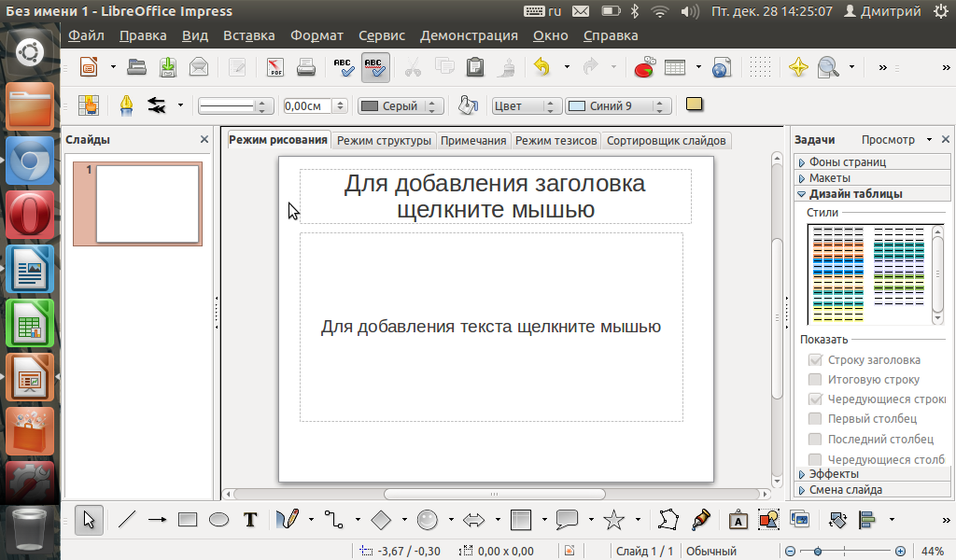Open the Navigator star icon
The image size is (956, 560).
pos(798,67)
